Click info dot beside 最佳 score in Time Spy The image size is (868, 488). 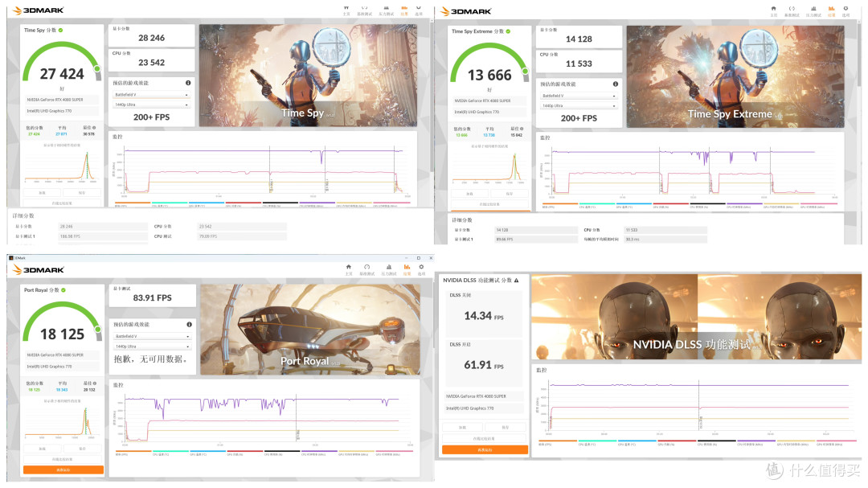click(x=94, y=127)
